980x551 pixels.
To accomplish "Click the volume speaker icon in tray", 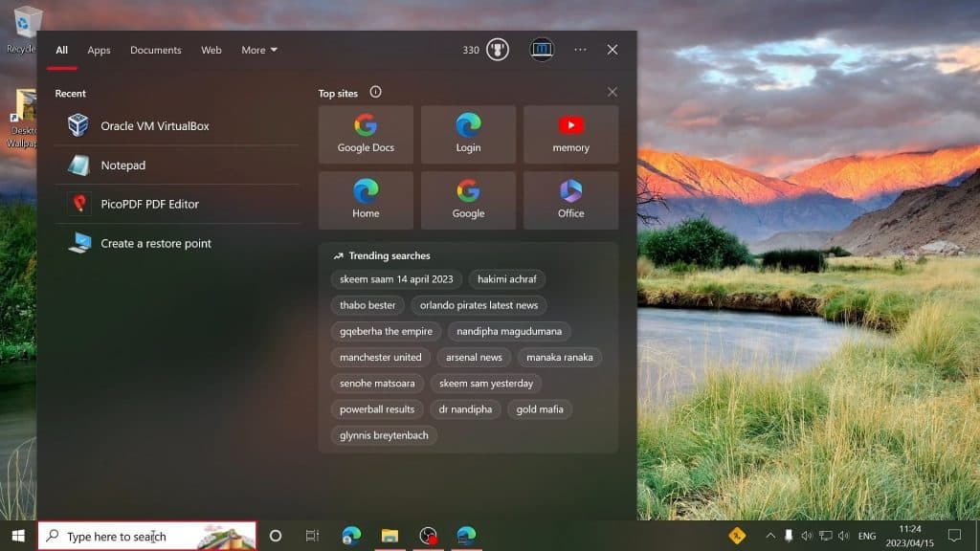I will (807, 536).
